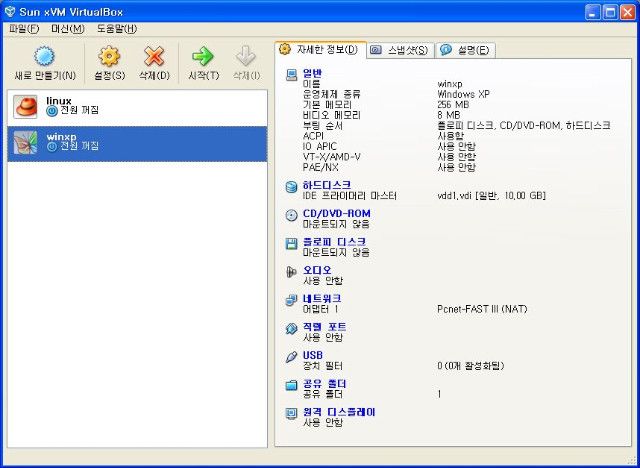Screen dimensions: 640x468
Task: Start the VM with the green arrow
Action: pyautogui.click(x=203, y=56)
